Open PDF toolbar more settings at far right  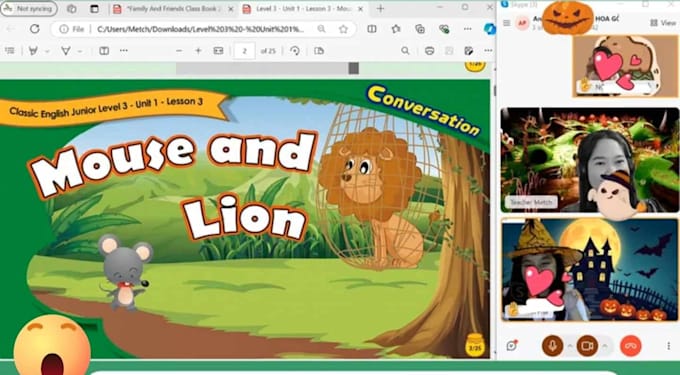pos(488,51)
